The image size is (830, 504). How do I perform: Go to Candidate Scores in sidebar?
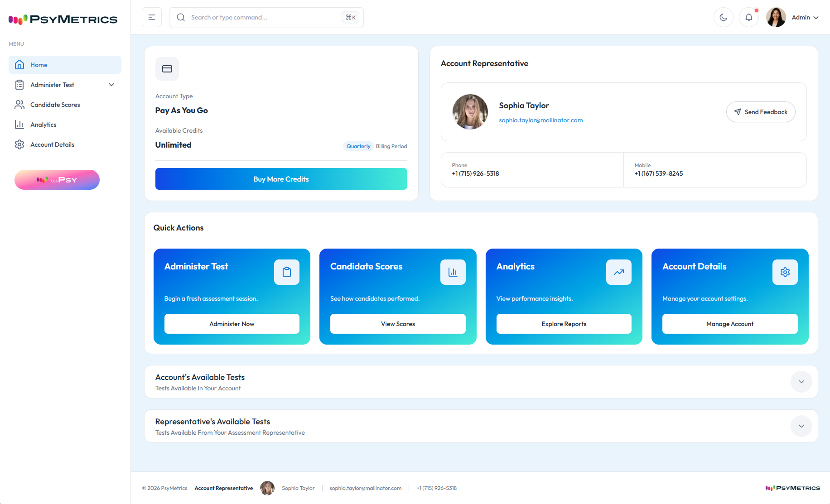coord(55,105)
